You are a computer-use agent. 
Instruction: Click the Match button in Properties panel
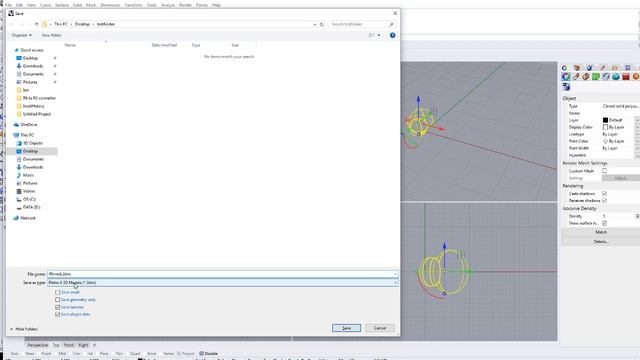tap(600, 232)
